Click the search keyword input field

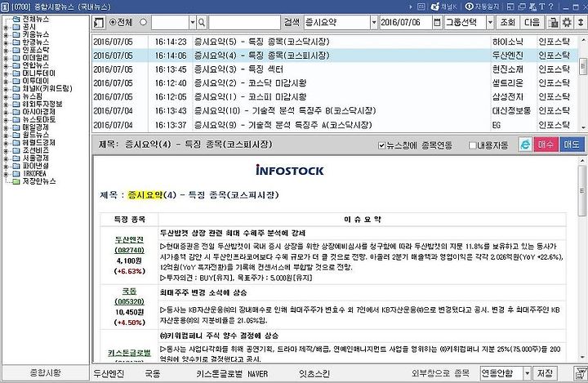(x=244, y=23)
